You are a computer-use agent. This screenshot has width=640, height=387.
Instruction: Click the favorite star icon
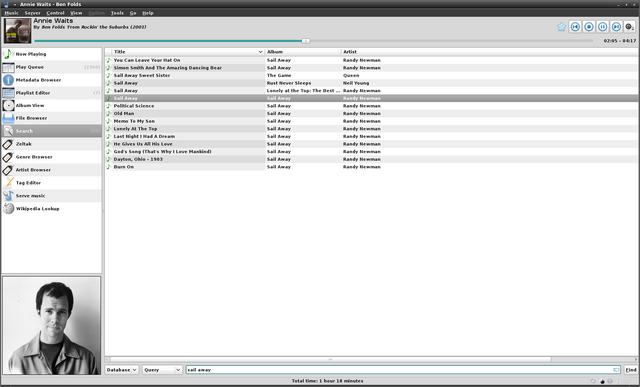click(x=561, y=27)
